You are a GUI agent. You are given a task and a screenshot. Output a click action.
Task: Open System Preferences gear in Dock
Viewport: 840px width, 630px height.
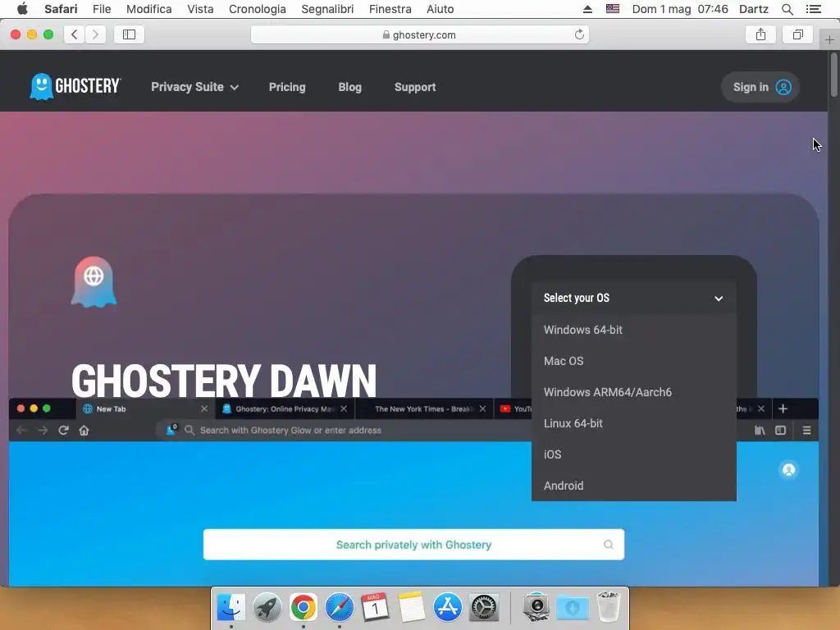[484, 607]
